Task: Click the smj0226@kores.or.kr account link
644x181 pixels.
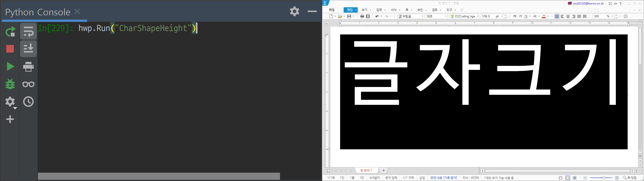Action: [x=588, y=4]
